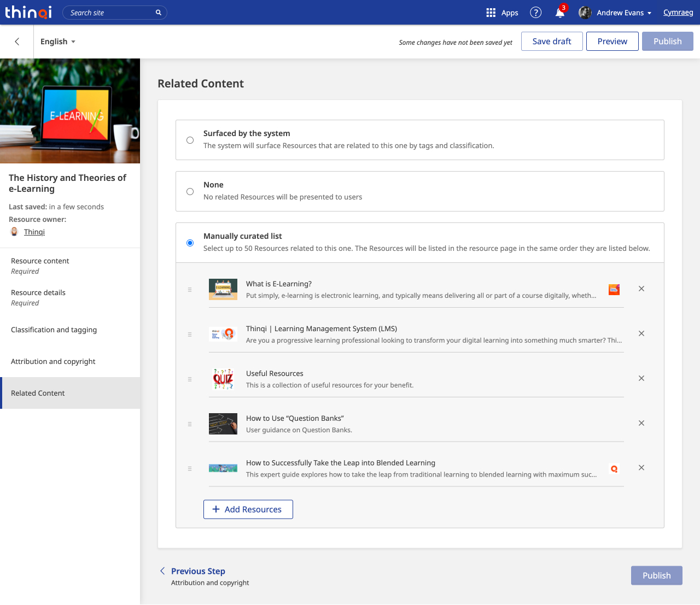The height and width of the screenshot is (605, 700).
Task: Grab drag handle for Question Banks row
Action: point(190,424)
